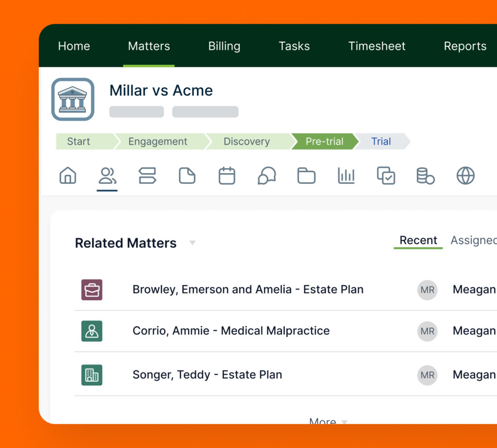Open the Tasks menu
The image size is (497, 448).
pos(294,46)
